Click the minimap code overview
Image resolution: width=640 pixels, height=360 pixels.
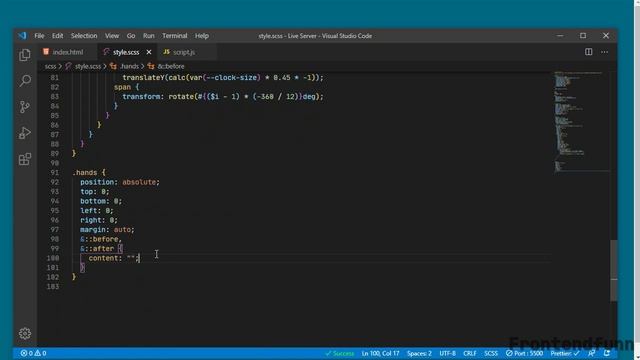582,122
